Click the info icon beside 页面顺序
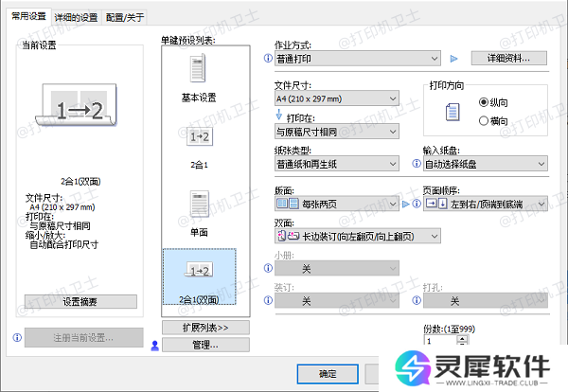568x392 pixels. pos(417,204)
